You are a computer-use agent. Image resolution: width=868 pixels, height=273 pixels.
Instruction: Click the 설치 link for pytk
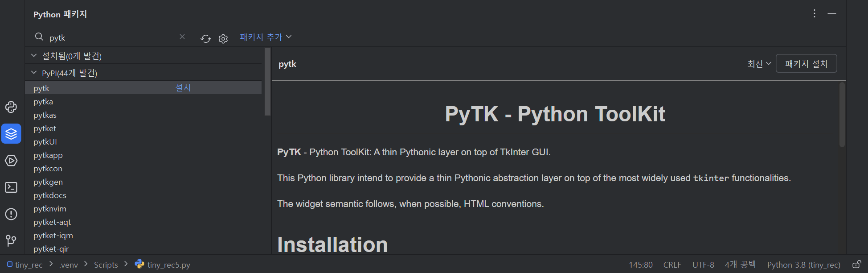[183, 87]
